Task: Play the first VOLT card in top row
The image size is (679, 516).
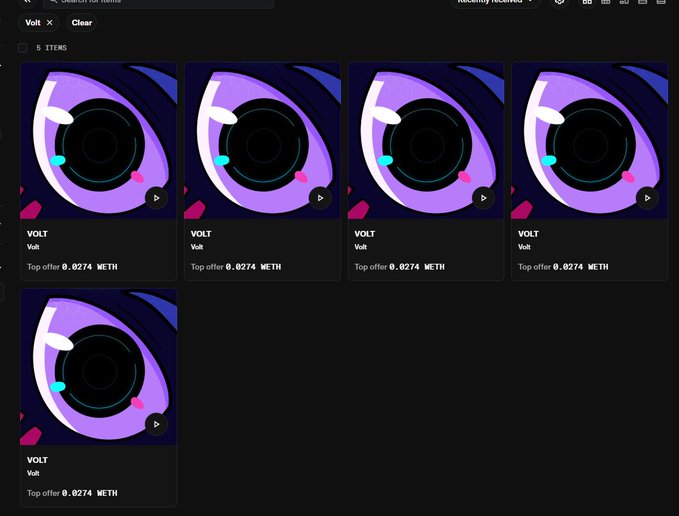Action: (x=156, y=198)
